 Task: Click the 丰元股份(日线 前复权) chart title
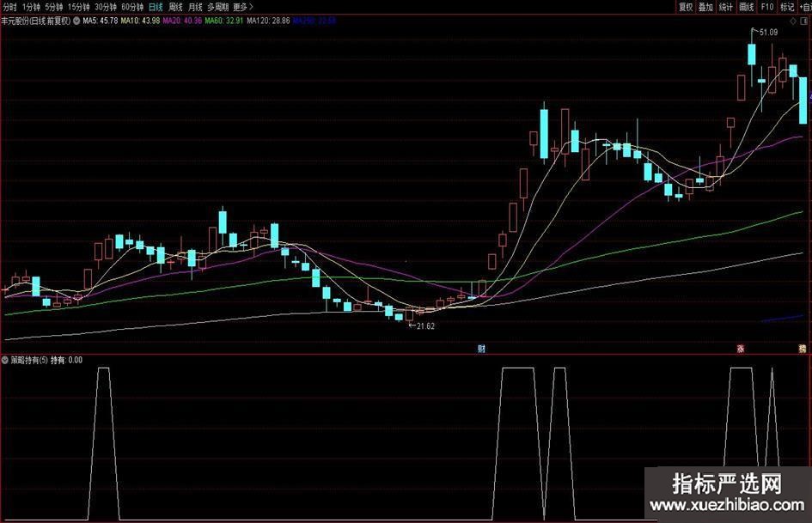coord(36,21)
